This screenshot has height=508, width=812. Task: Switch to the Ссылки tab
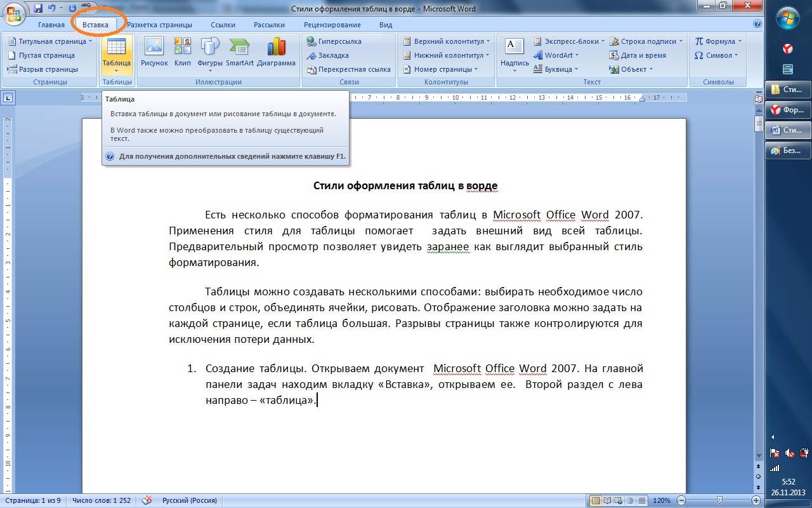click(223, 25)
